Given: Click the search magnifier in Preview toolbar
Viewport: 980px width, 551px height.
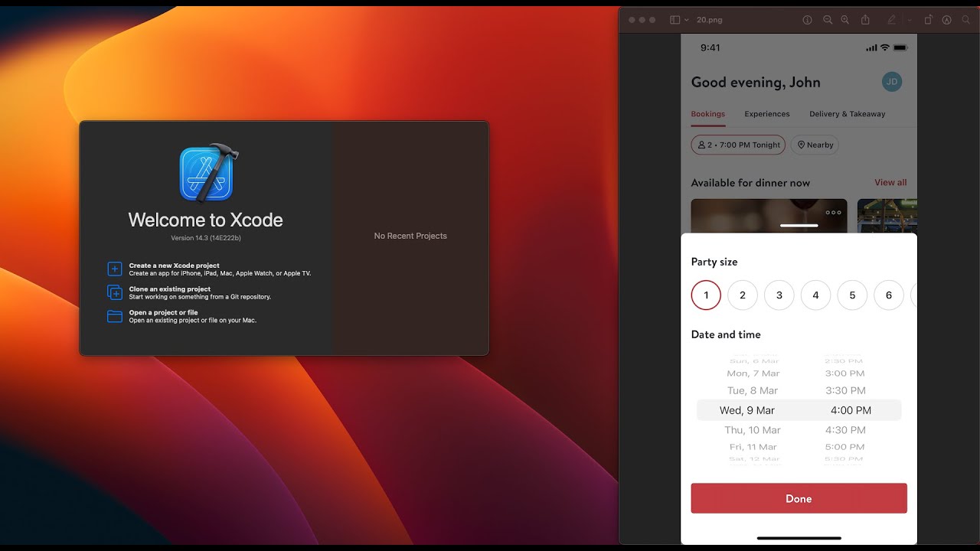Looking at the screenshot, I should point(966,20).
